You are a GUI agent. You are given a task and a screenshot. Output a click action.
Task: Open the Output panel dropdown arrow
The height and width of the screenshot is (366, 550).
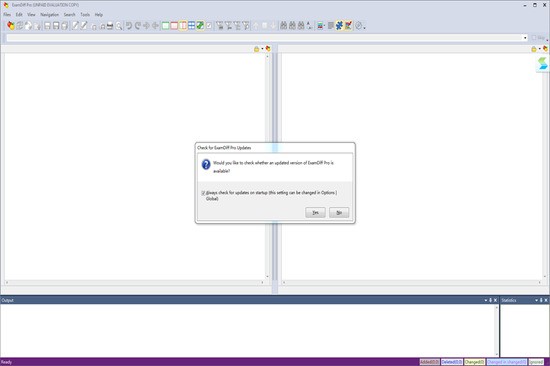(486, 300)
